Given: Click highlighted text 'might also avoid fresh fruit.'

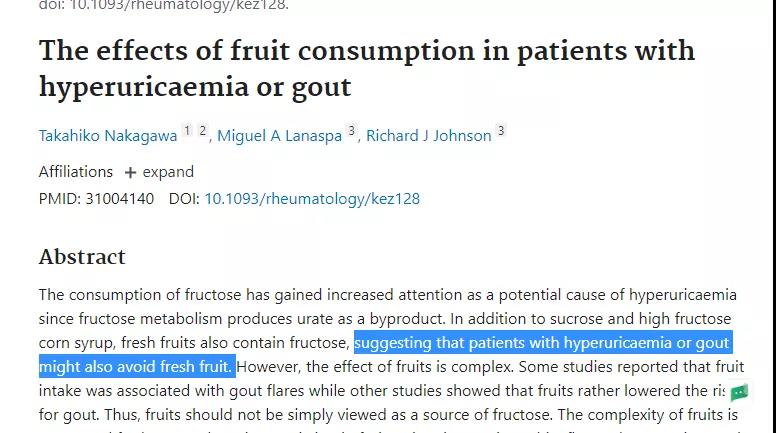Looking at the screenshot, I should pyautogui.click(x=137, y=367).
